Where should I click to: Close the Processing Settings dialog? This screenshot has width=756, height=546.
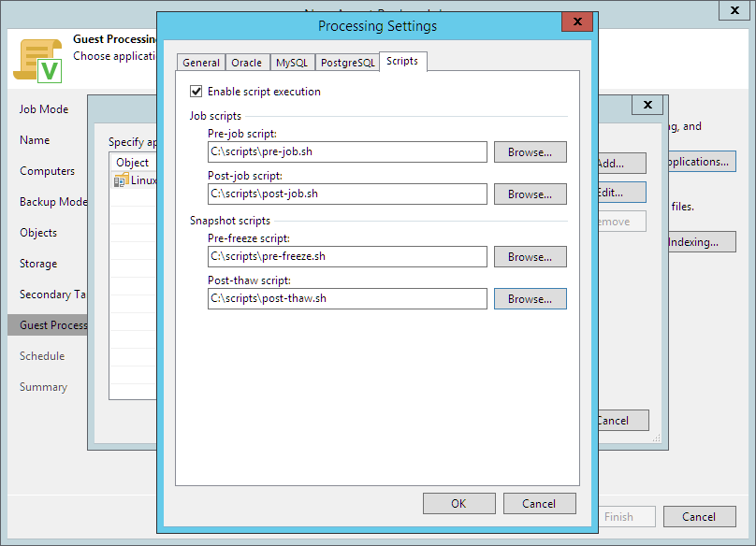(x=577, y=22)
